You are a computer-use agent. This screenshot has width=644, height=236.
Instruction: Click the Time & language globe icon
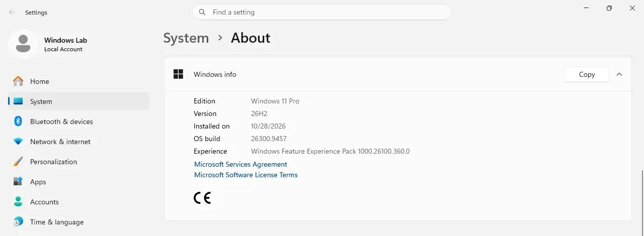[18, 222]
